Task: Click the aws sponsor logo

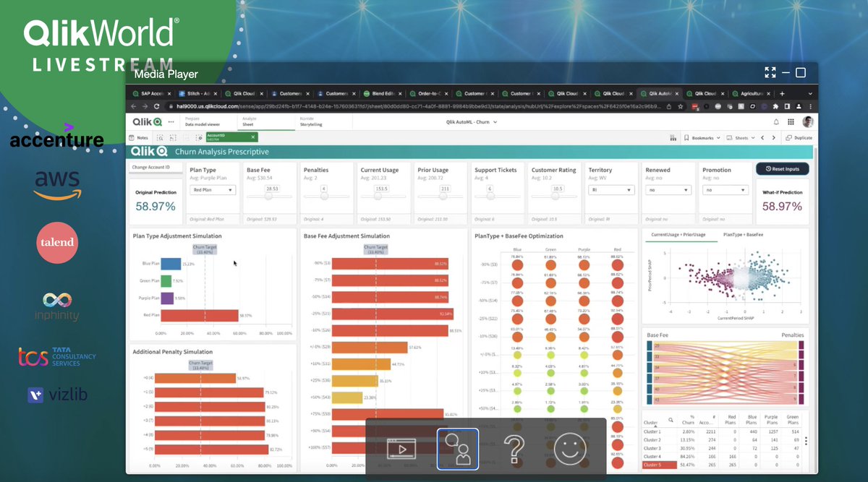Action: [x=57, y=185]
